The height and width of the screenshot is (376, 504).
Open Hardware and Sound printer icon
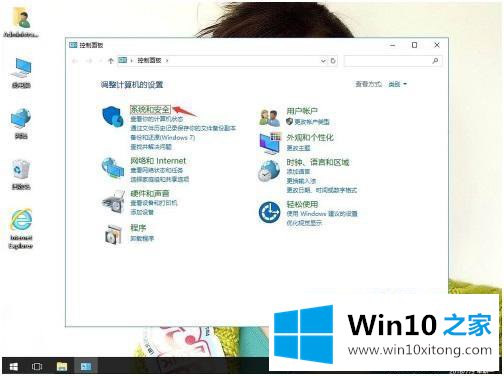113,201
